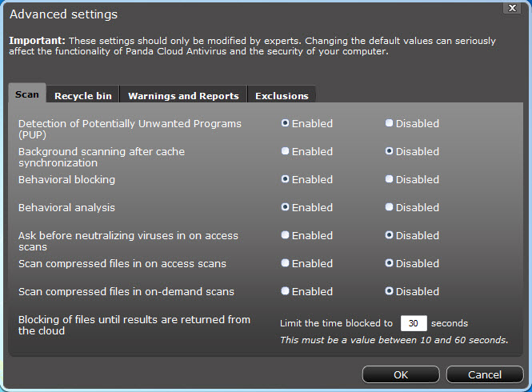The width and height of the screenshot is (532, 392).
Task: Close the Advanced settings dialog
Action: click(x=512, y=8)
